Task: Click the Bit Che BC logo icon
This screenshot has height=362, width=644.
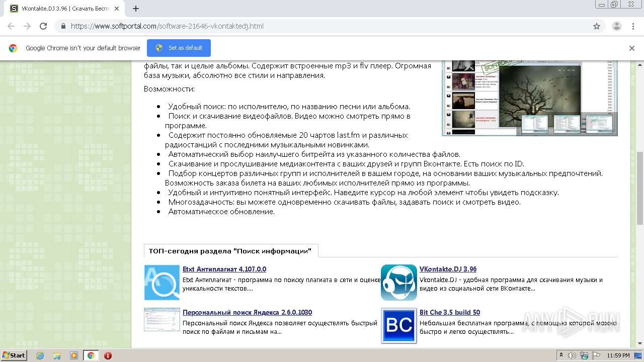Action: coord(398,326)
